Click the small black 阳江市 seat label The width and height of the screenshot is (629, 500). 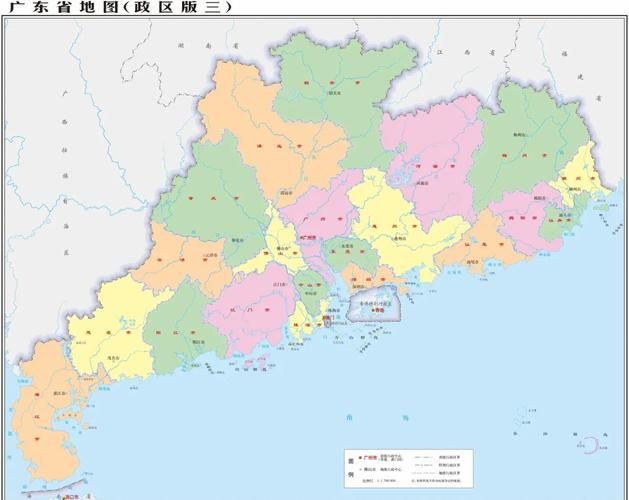pyautogui.click(x=199, y=342)
